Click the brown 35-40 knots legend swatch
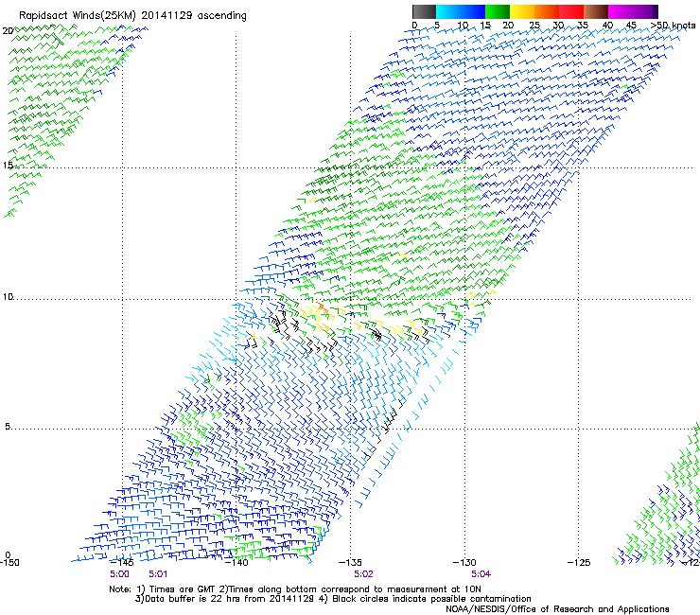This screenshot has width=700, height=615. pyautogui.click(x=596, y=11)
